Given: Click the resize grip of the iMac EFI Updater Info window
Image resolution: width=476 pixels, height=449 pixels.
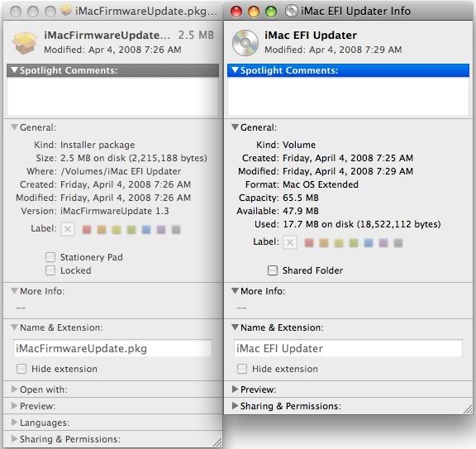Looking at the screenshot, I should tap(468, 409).
